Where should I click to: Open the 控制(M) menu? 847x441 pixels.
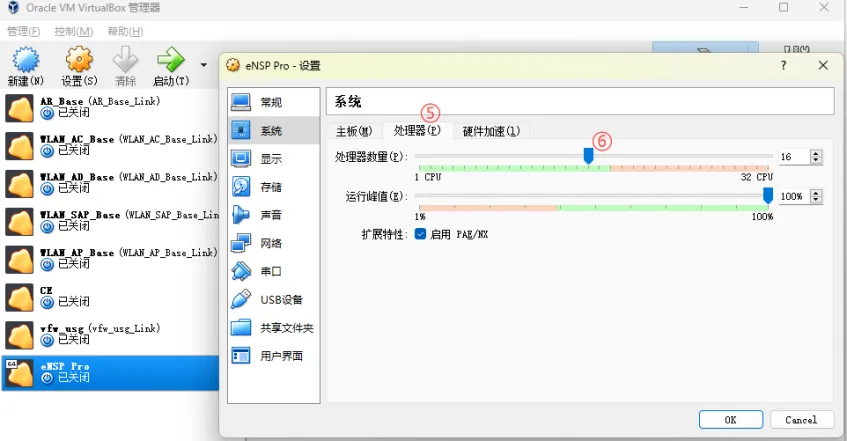[73, 31]
